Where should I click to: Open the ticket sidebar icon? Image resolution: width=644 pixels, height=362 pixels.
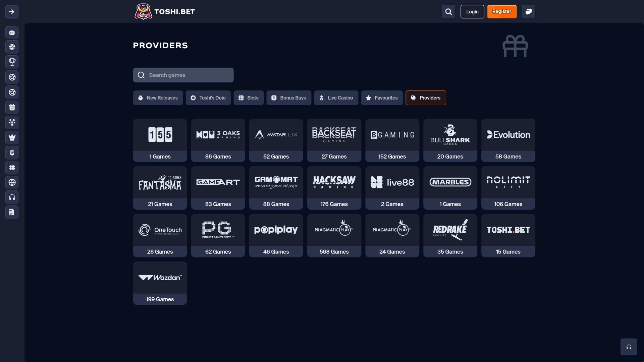pos(12,168)
